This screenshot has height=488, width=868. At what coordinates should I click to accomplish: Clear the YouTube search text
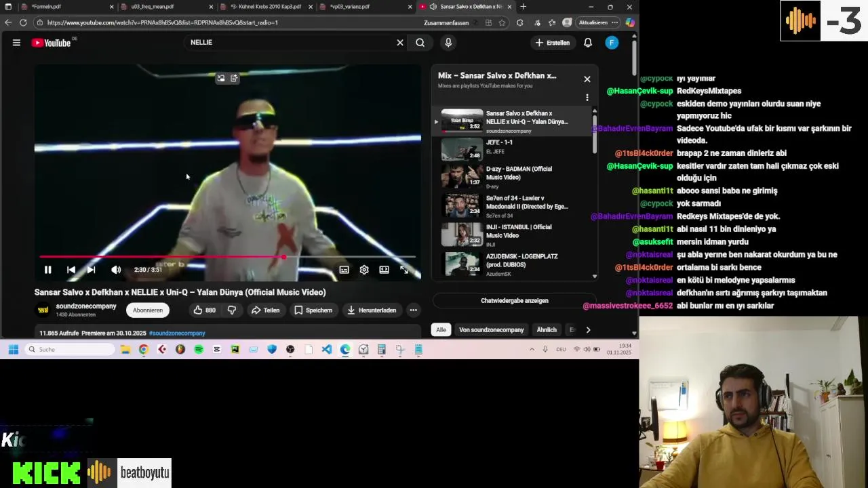coord(400,43)
